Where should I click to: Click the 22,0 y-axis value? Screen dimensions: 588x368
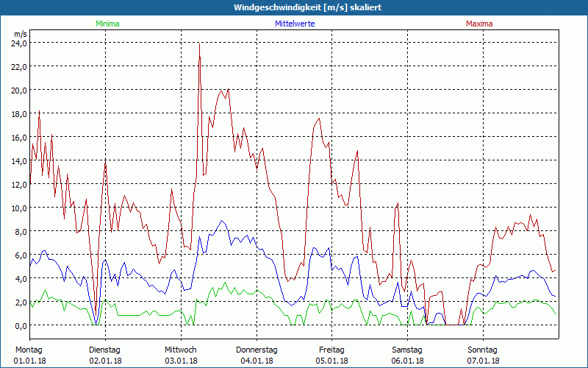[x=20, y=67]
